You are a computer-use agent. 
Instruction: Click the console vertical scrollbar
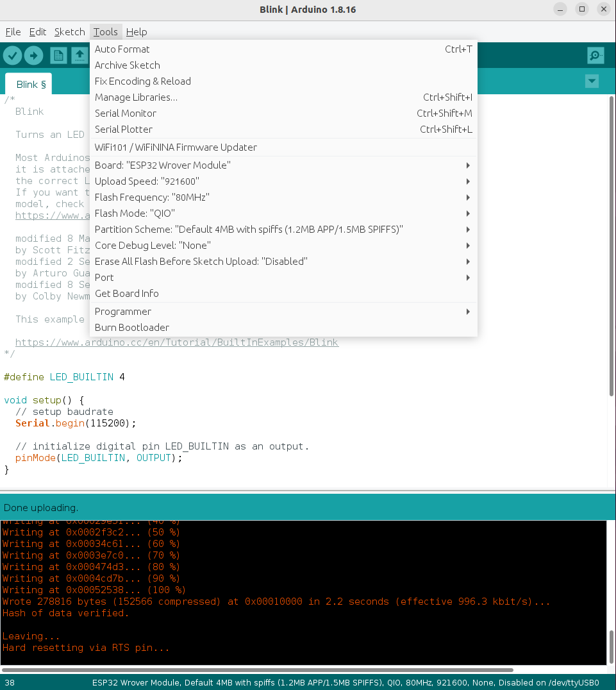(x=612, y=647)
